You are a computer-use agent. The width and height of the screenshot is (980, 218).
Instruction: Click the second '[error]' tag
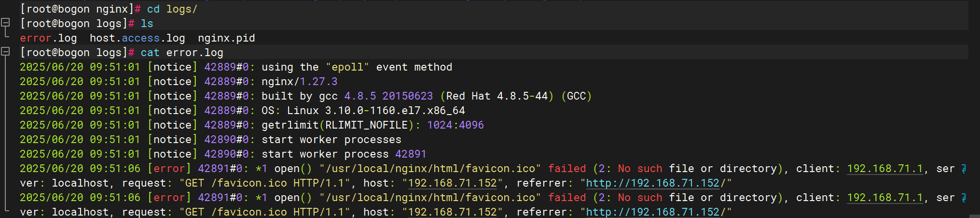[169, 198]
